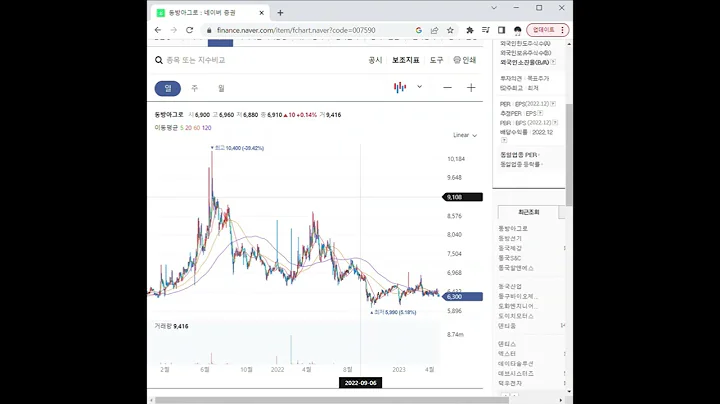This screenshot has height=404, width=720.
Task: Open new tab with plus icon
Action: point(280,13)
